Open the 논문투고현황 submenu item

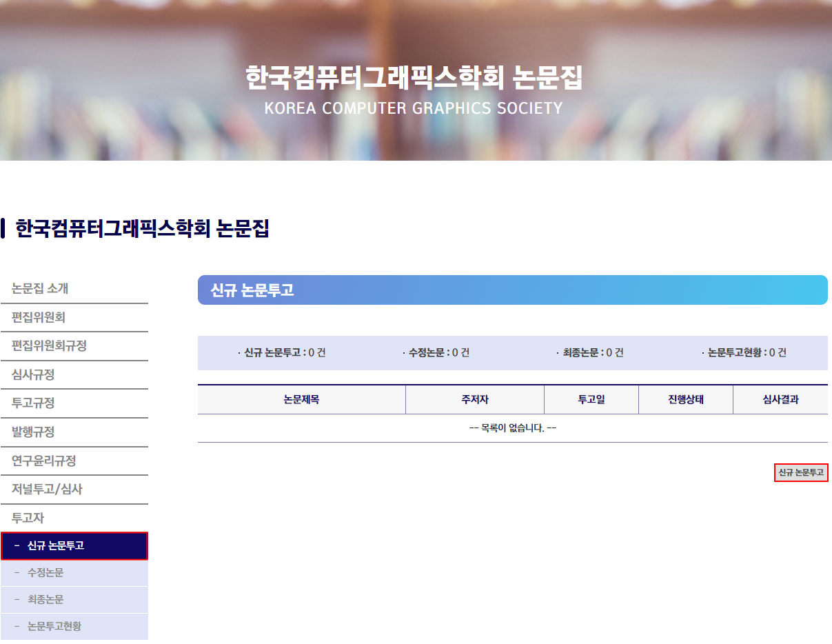tap(74, 627)
